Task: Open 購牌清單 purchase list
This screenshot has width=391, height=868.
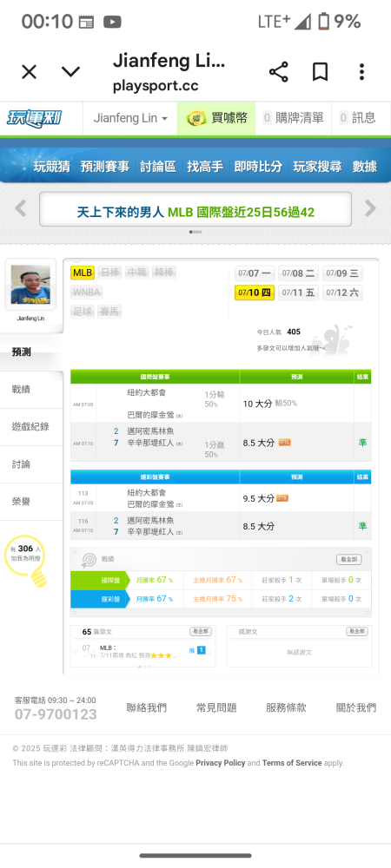Action: coord(293,118)
